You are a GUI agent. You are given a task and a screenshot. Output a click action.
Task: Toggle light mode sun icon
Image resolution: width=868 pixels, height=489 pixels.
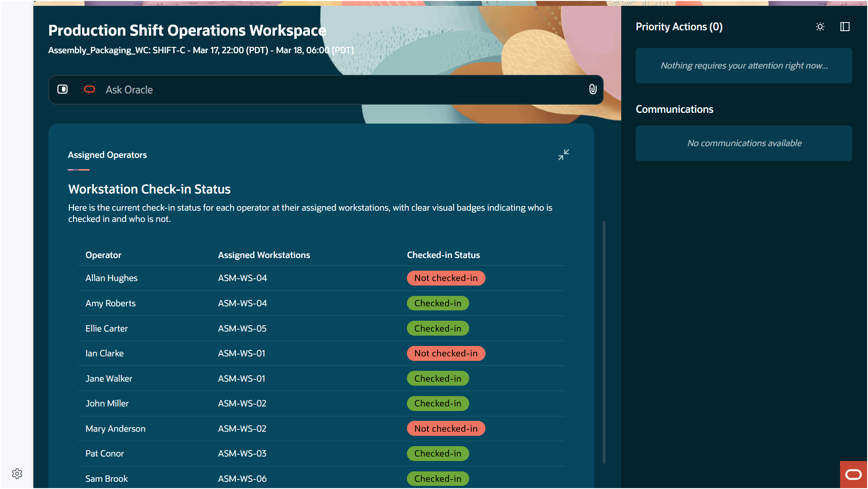pos(820,27)
